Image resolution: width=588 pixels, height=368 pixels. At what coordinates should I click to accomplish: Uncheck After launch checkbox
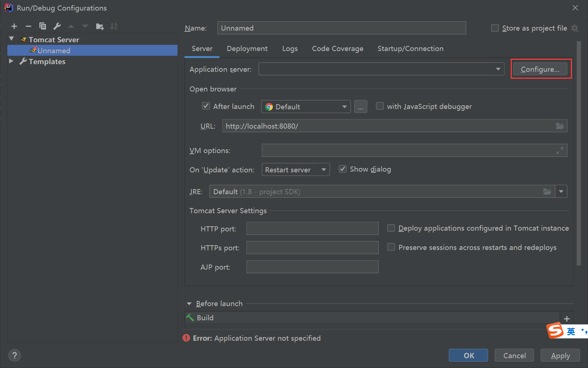[206, 106]
